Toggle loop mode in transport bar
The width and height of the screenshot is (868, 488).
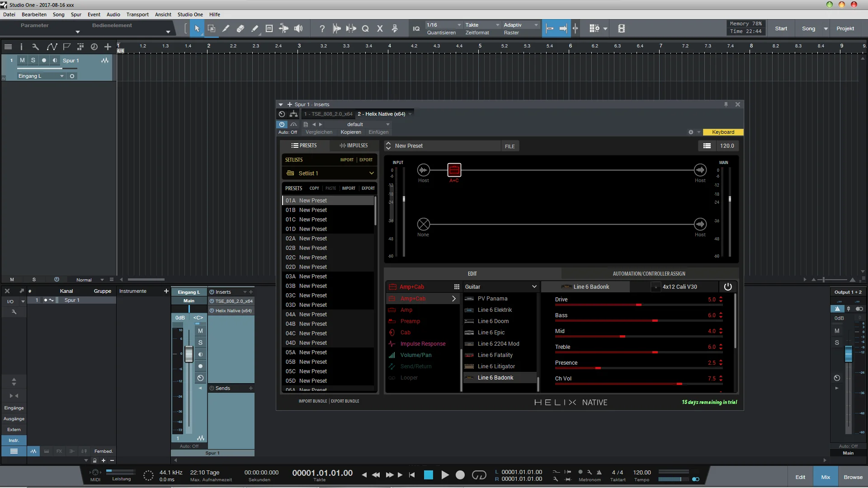479,475
